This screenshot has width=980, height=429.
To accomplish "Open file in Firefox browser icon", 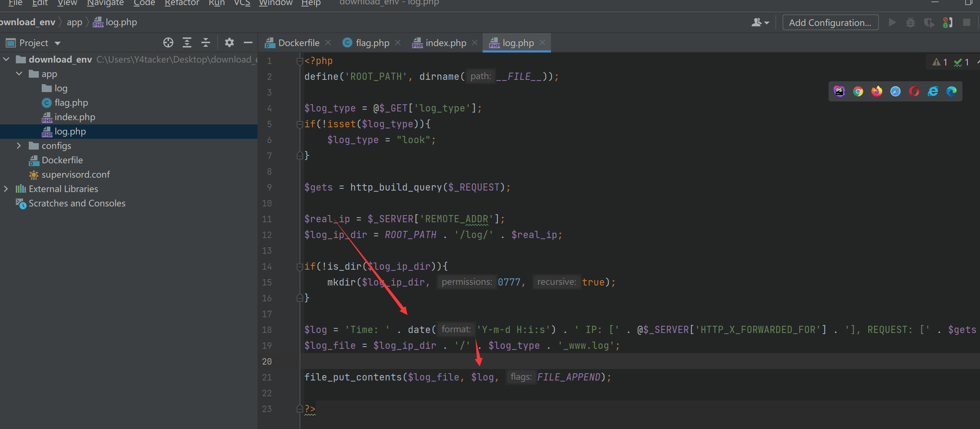I will click(876, 91).
